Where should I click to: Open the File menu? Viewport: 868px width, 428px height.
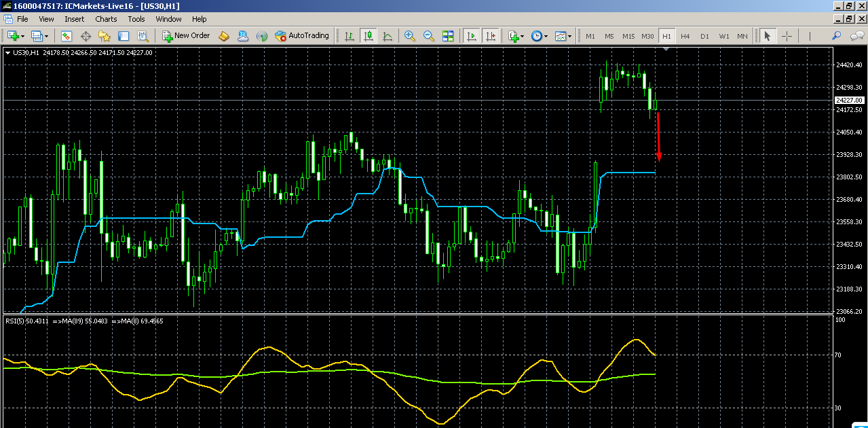[x=22, y=19]
